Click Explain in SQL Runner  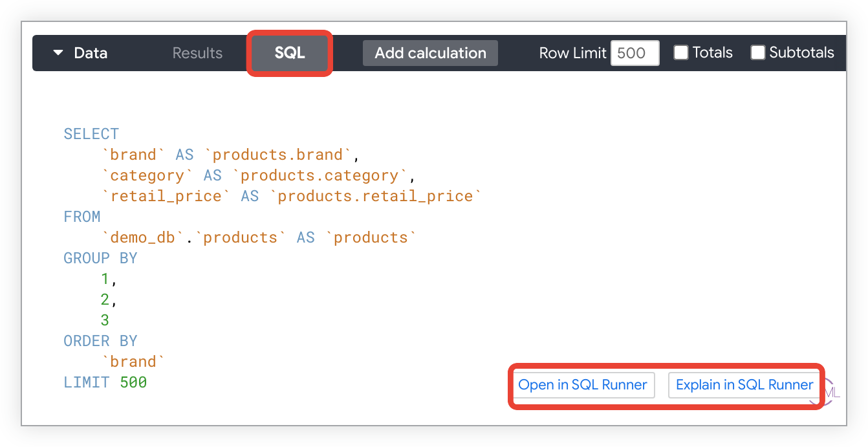point(744,385)
